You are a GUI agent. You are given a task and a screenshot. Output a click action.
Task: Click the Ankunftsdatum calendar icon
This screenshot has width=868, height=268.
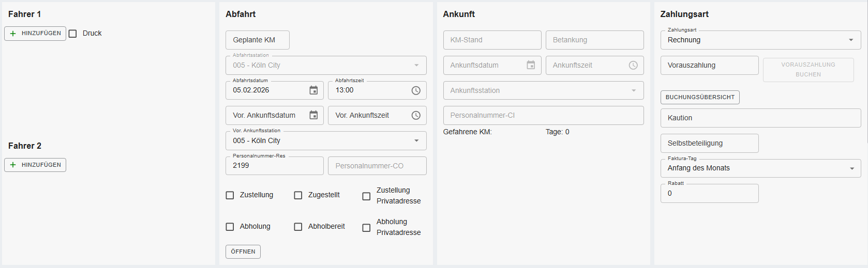[x=531, y=65]
